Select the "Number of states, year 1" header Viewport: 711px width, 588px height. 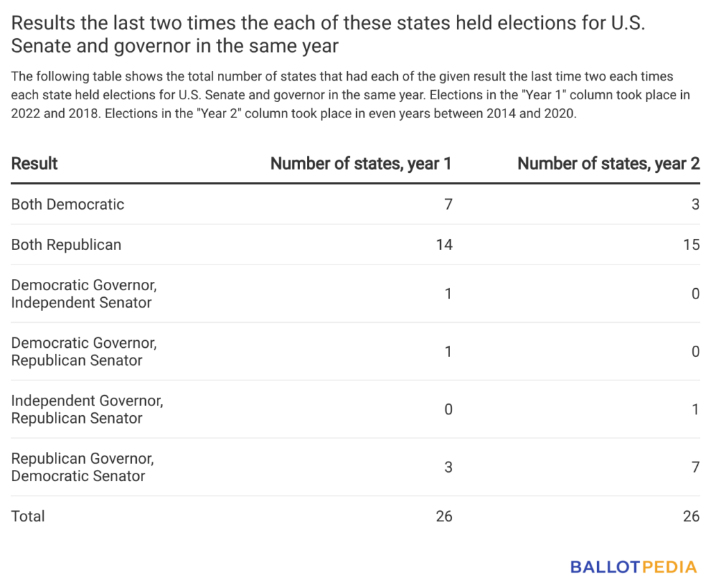tap(361, 164)
